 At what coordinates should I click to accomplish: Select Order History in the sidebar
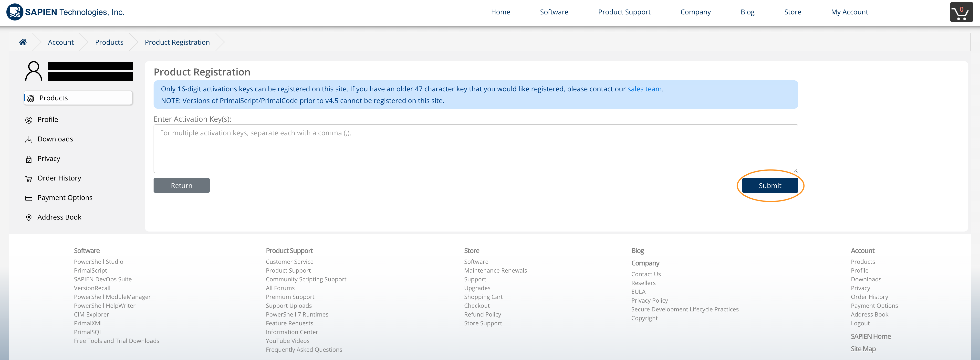[59, 178]
